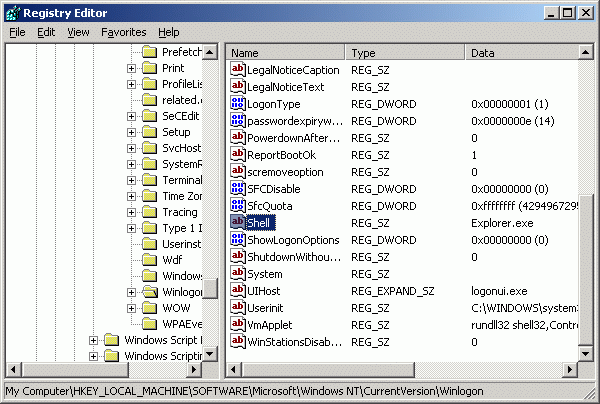Viewport: 600px width, 404px height.
Task: Click the ShowLogonOptions DWORD icon
Action: (x=238, y=239)
